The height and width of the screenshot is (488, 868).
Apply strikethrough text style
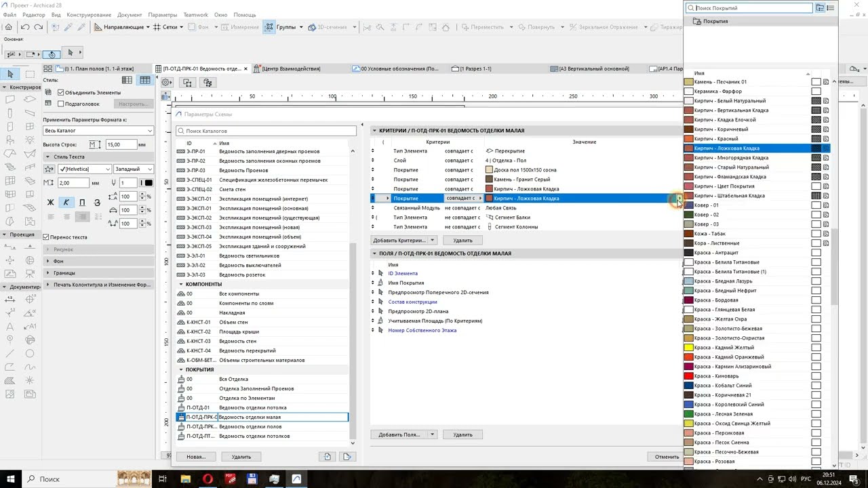click(x=97, y=202)
